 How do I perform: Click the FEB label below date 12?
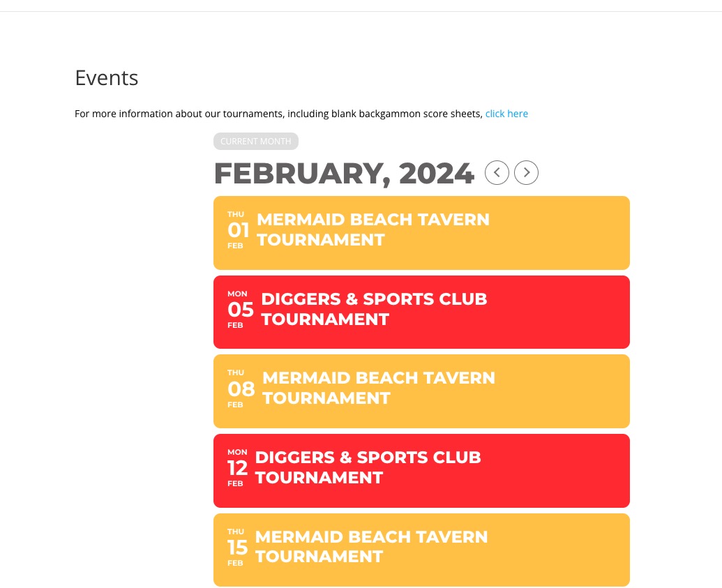coord(235,483)
